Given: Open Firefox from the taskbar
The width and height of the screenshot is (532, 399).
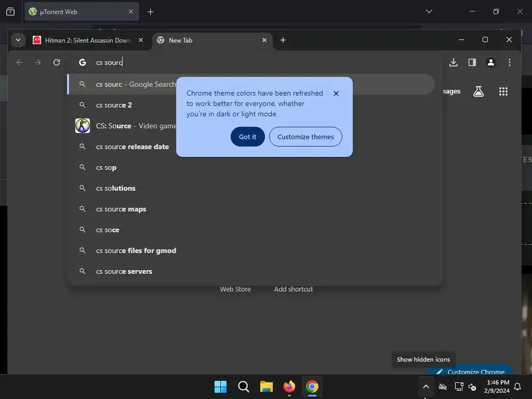Looking at the screenshot, I should click(289, 387).
